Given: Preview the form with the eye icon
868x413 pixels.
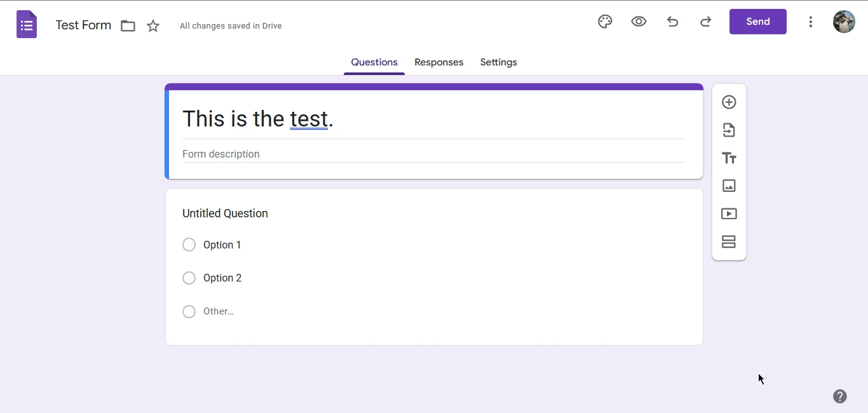Looking at the screenshot, I should (639, 22).
